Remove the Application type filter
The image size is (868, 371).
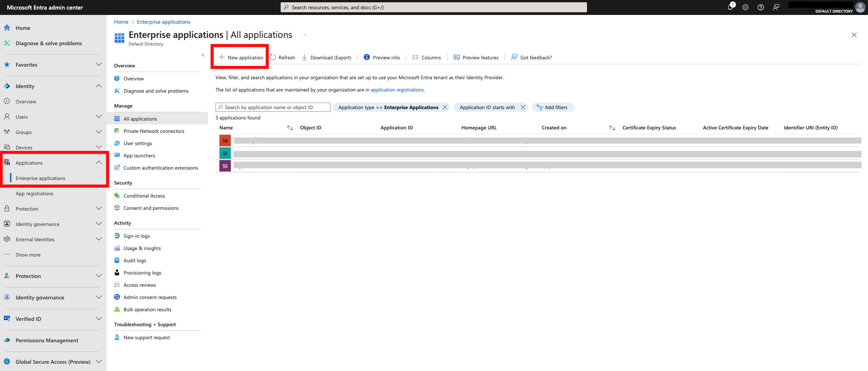[x=445, y=107]
